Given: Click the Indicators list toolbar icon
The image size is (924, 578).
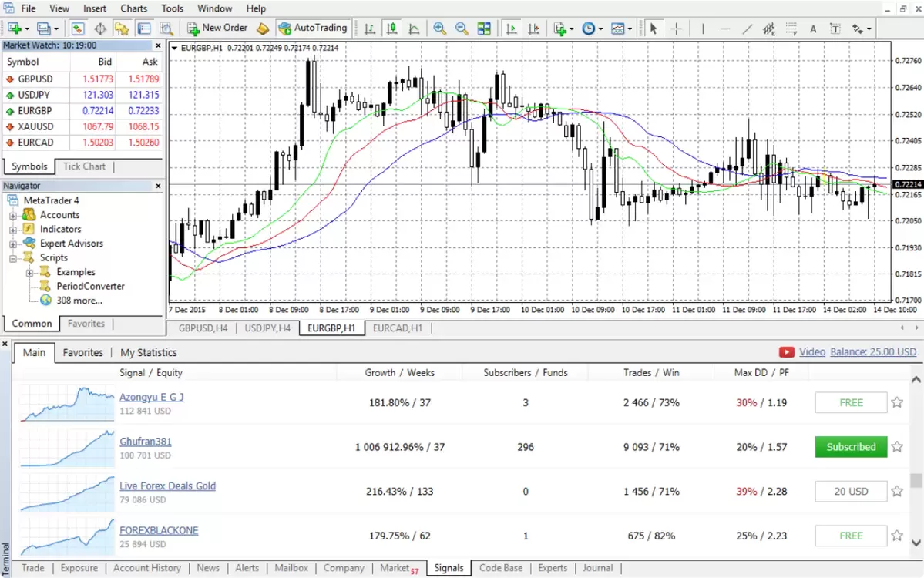Looking at the screenshot, I should [x=559, y=29].
